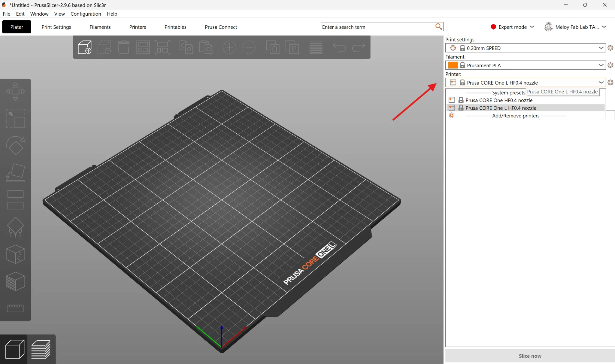Open the Prusa Connect tab
This screenshot has height=364, width=615.
221,27
